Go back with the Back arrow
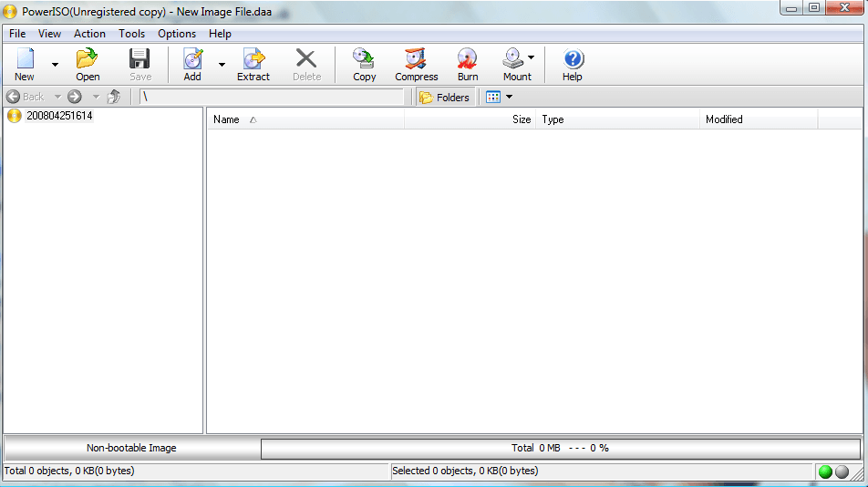 coord(14,97)
